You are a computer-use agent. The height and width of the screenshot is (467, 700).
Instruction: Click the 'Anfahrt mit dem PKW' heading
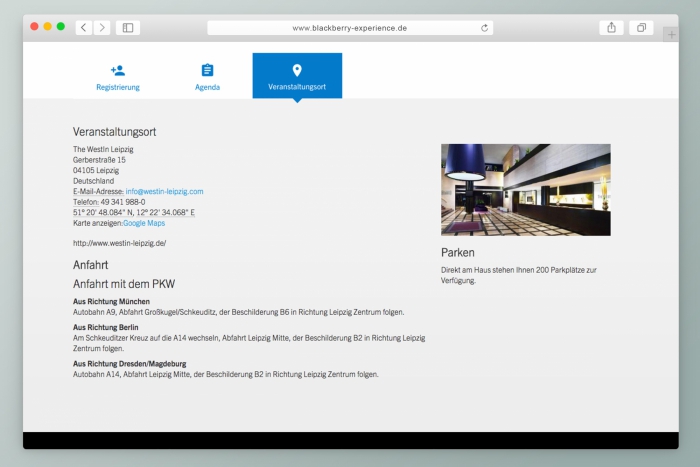point(124,284)
